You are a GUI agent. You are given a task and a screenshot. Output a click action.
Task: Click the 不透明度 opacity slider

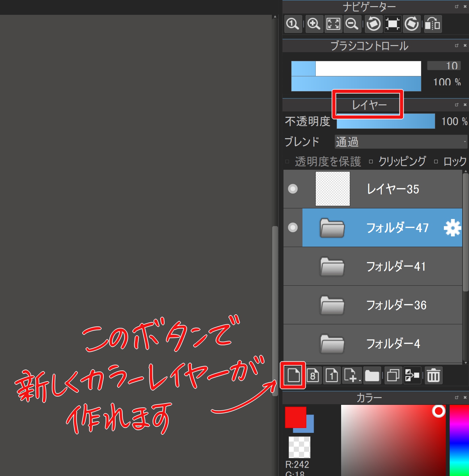click(386, 121)
